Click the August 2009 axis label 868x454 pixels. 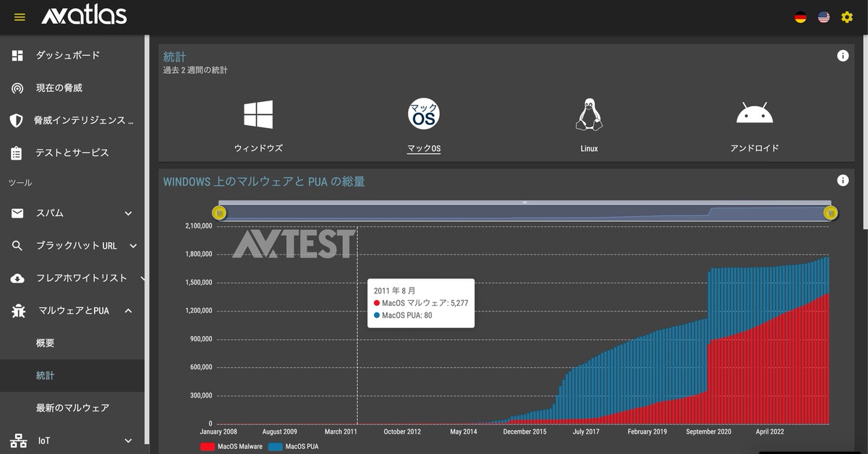tap(280, 432)
